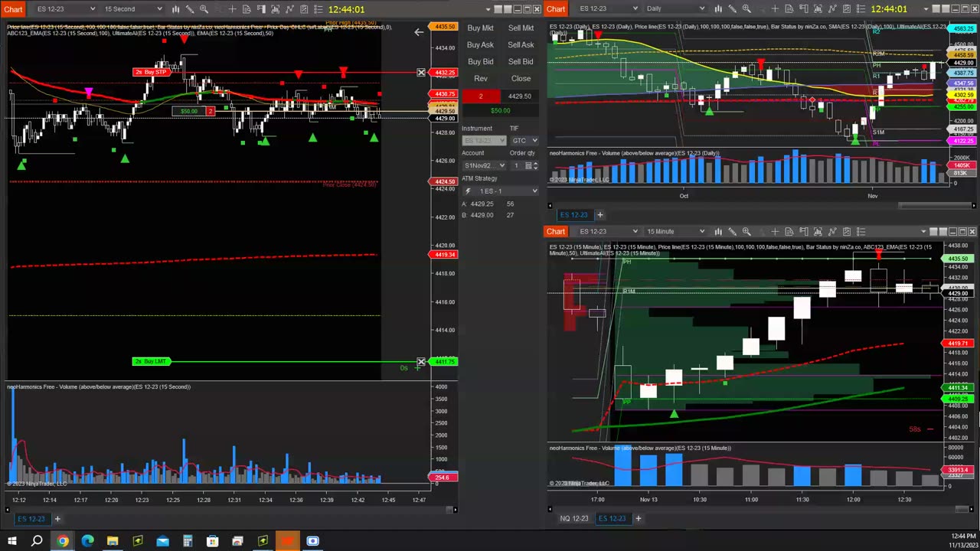Open bar type icon in 15 Minute chart
Screen dimensions: 980x551
(x=718, y=231)
